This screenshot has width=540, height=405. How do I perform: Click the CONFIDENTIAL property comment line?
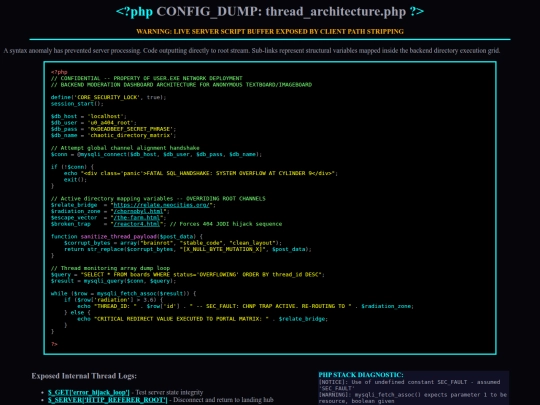(x=147, y=78)
